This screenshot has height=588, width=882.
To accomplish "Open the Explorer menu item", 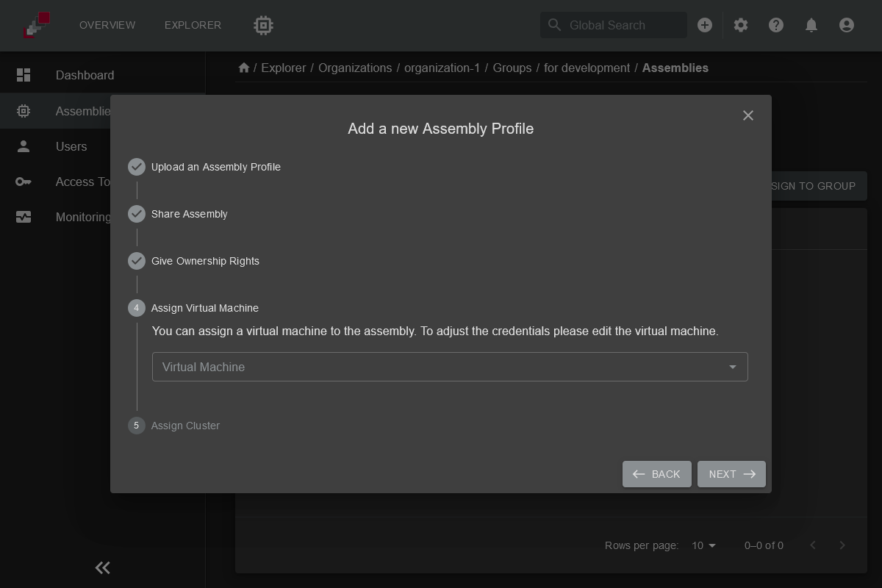I will [193, 25].
